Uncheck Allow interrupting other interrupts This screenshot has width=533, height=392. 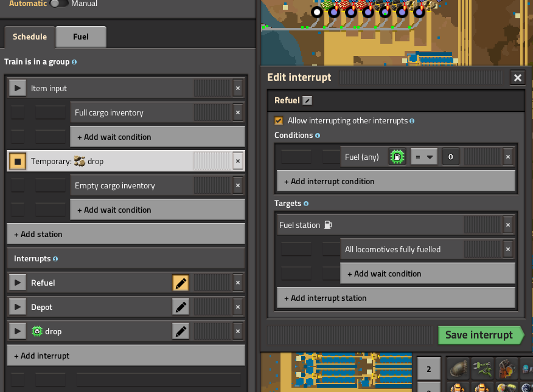(279, 121)
